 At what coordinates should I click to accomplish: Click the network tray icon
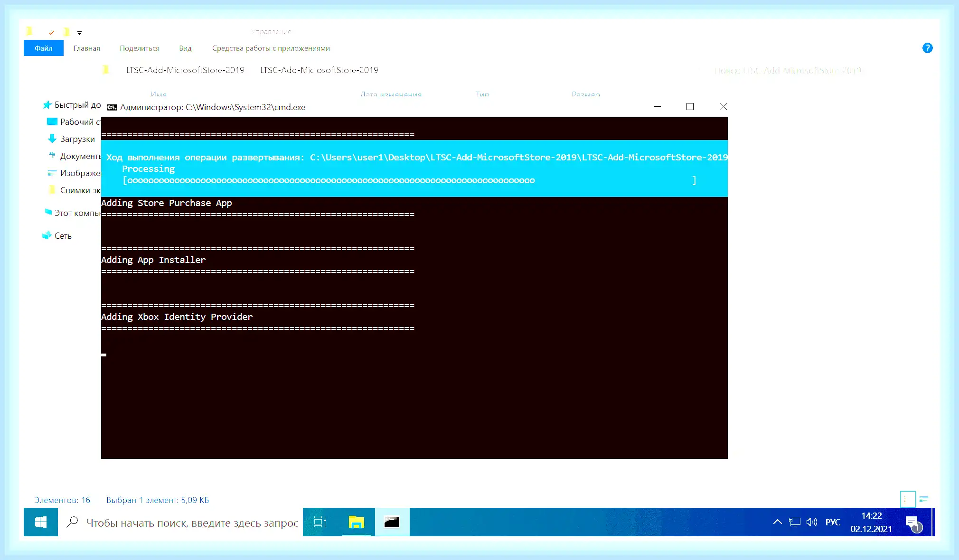794,522
